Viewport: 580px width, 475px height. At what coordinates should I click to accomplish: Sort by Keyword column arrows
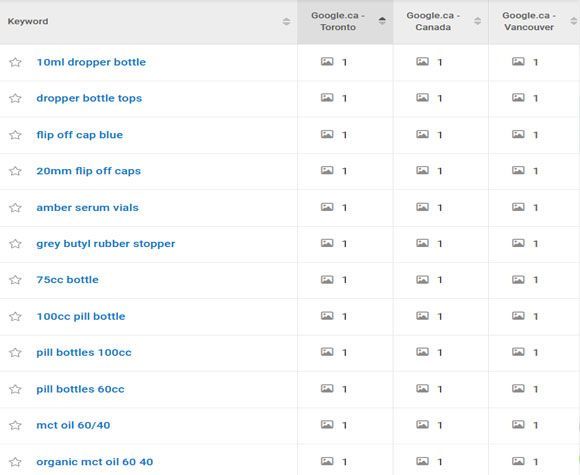pos(286,21)
